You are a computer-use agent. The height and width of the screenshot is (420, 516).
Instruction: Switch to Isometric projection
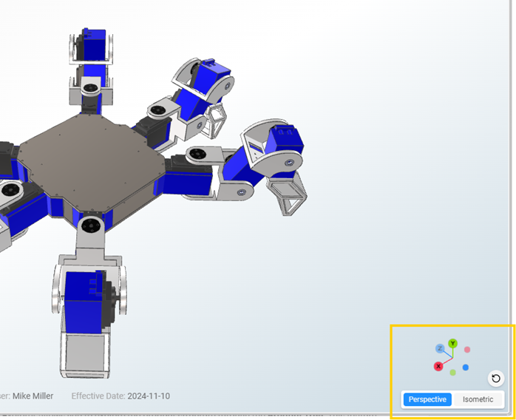coord(478,399)
